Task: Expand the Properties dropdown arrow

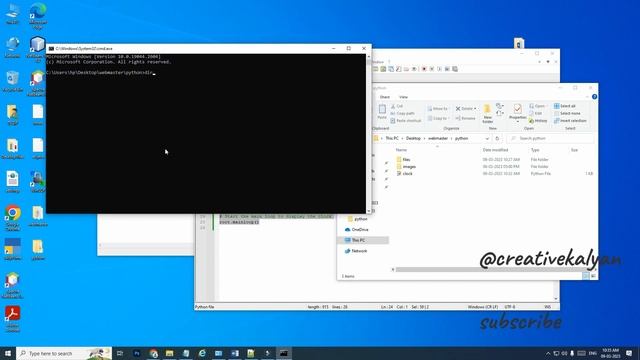Action: tap(518, 122)
